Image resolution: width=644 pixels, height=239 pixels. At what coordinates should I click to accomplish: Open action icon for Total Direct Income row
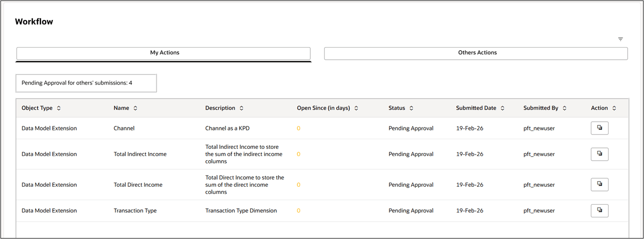pyautogui.click(x=599, y=185)
